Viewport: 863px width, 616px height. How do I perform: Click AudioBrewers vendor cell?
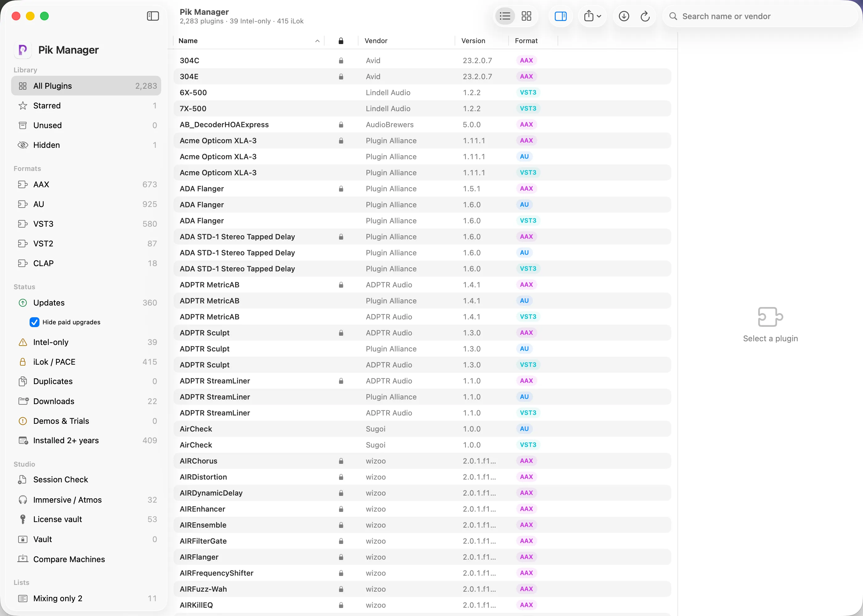[390, 125]
